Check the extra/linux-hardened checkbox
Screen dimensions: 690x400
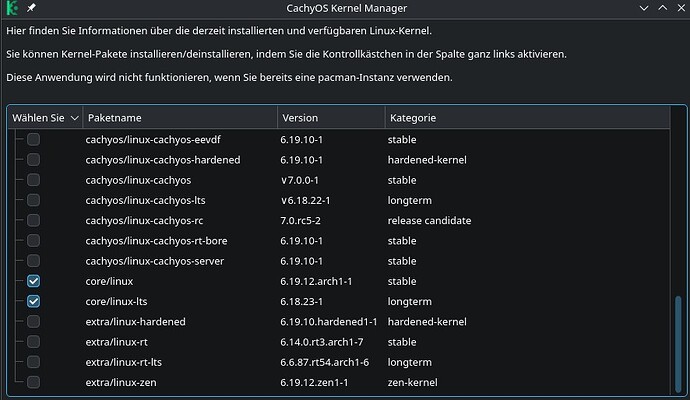click(33, 322)
